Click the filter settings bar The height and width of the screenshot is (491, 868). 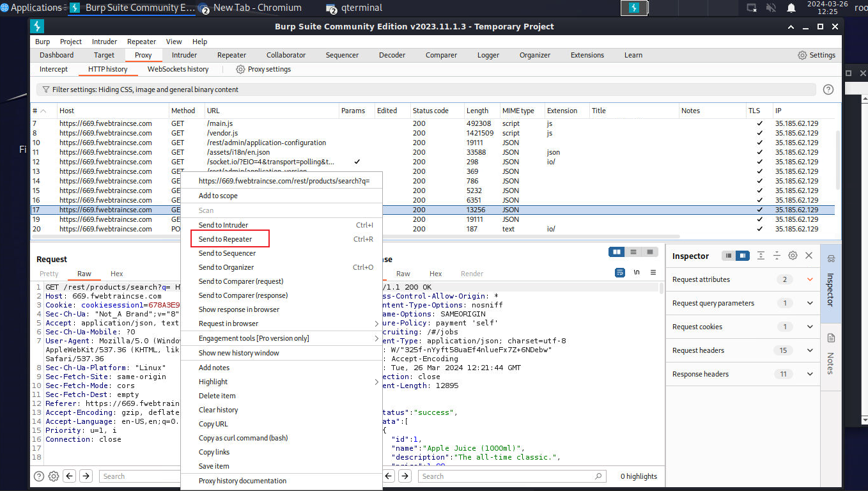(426, 90)
